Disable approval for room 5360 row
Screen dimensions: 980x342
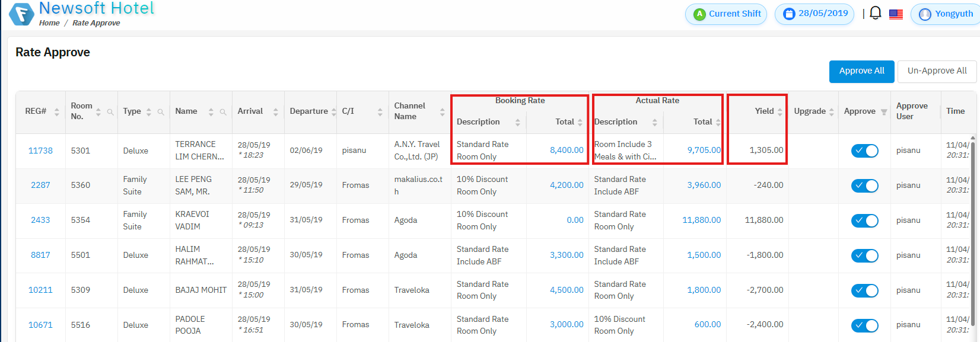[864, 186]
